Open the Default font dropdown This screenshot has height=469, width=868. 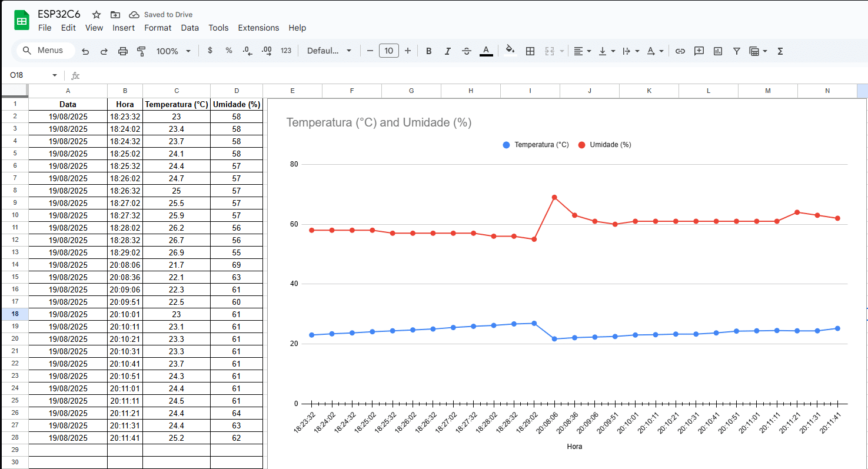tap(329, 51)
